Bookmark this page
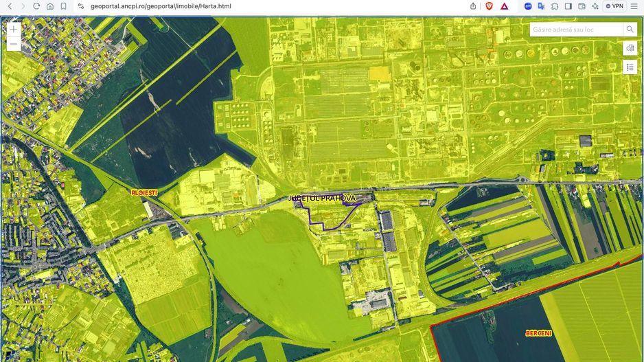 [x=63, y=6]
